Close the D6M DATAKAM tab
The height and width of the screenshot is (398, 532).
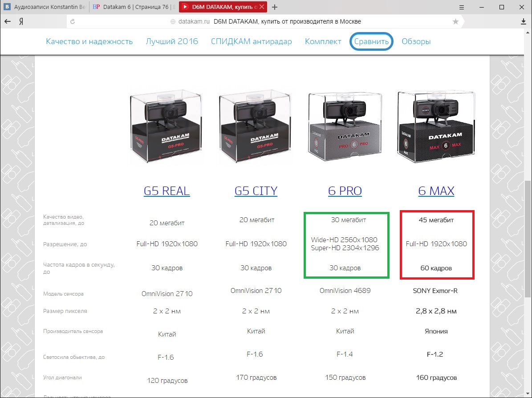(262, 7)
